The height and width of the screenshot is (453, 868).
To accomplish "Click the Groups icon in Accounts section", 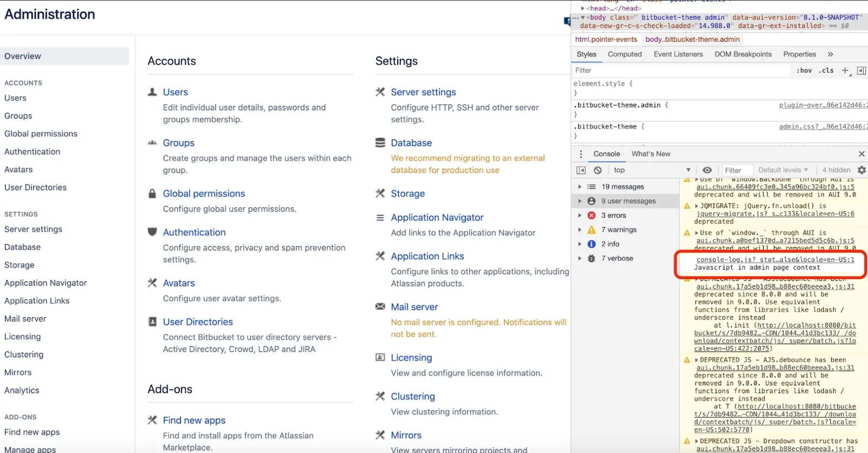I will tap(152, 143).
